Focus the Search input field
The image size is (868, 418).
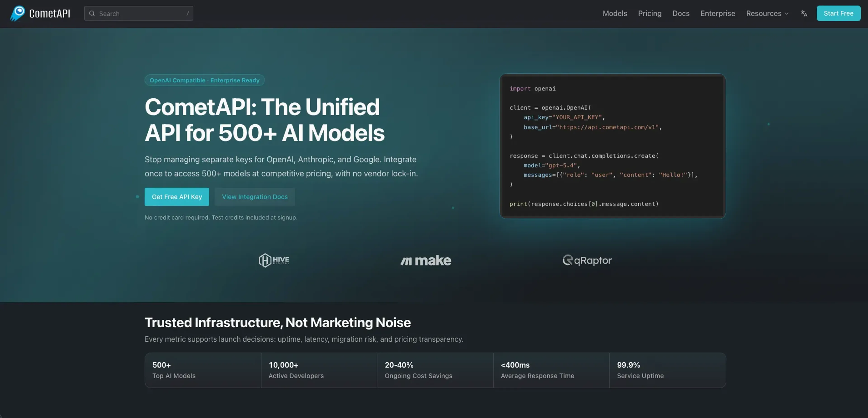pyautogui.click(x=139, y=14)
